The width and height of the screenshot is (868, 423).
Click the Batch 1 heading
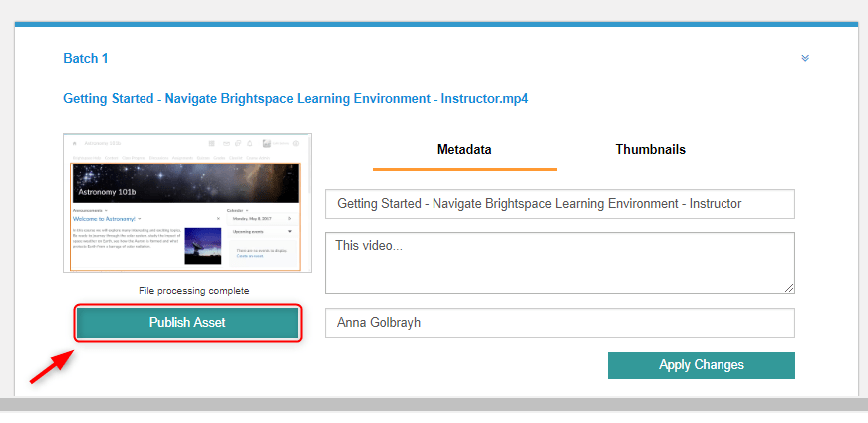pyautogui.click(x=86, y=59)
